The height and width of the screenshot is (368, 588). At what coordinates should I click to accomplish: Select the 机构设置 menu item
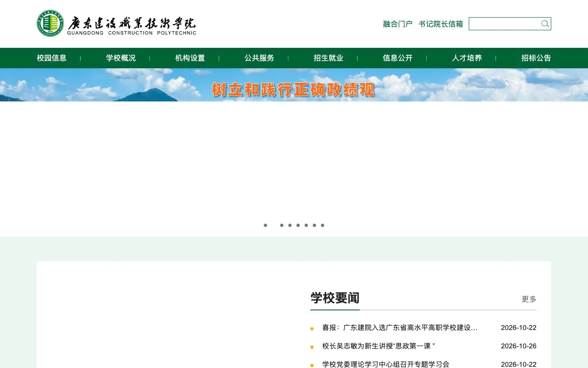pos(190,58)
